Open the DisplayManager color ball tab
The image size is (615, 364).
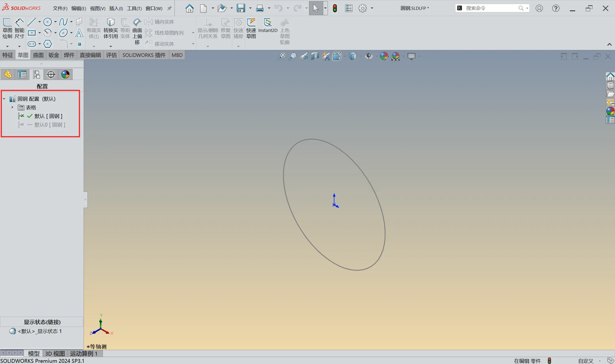(x=65, y=74)
